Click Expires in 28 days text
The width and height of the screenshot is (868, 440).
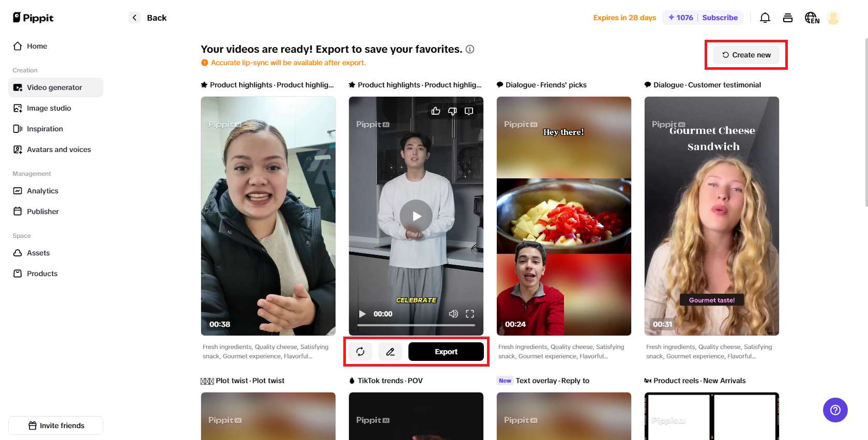click(625, 18)
